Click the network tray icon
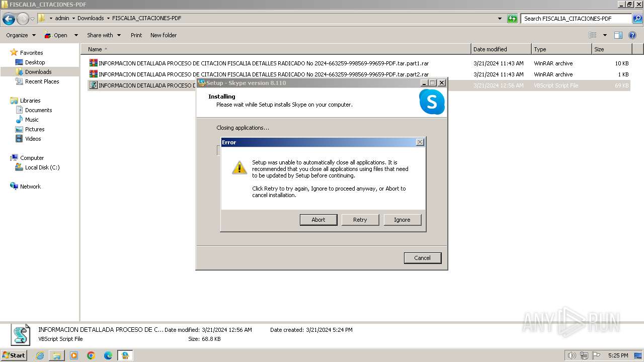644x362 pixels. (x=584, y=355)
